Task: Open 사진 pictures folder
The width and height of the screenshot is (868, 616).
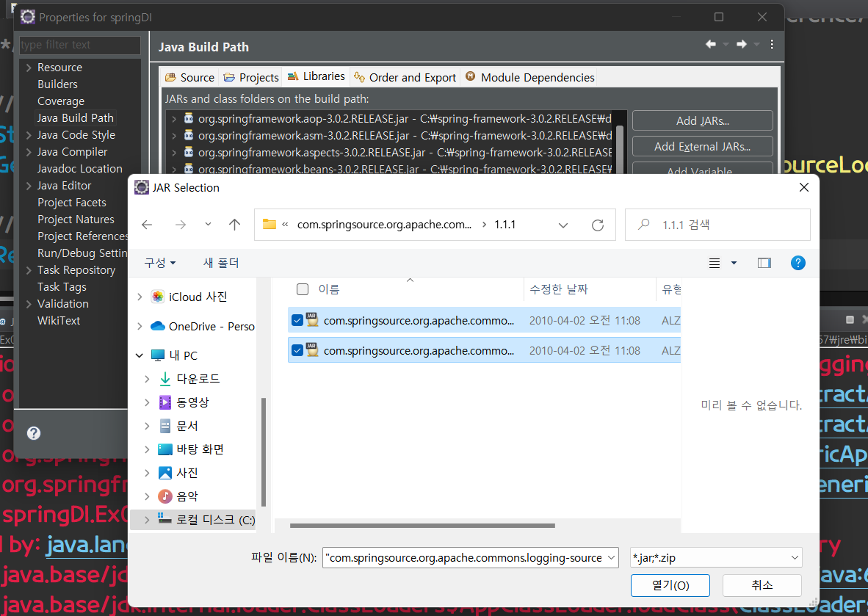Action: point(187,473)
